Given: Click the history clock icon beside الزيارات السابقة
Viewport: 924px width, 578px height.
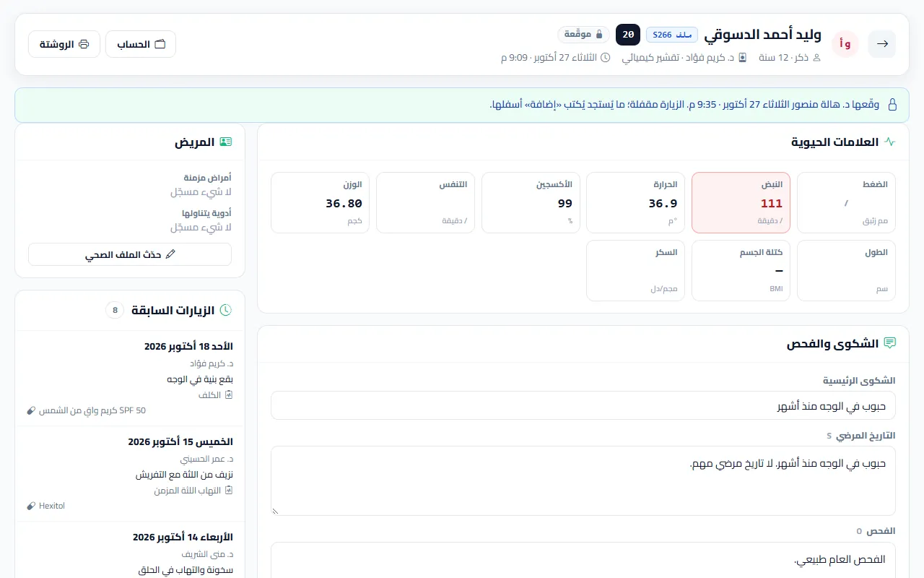Looking at the screenshot, I should [226, 310].
